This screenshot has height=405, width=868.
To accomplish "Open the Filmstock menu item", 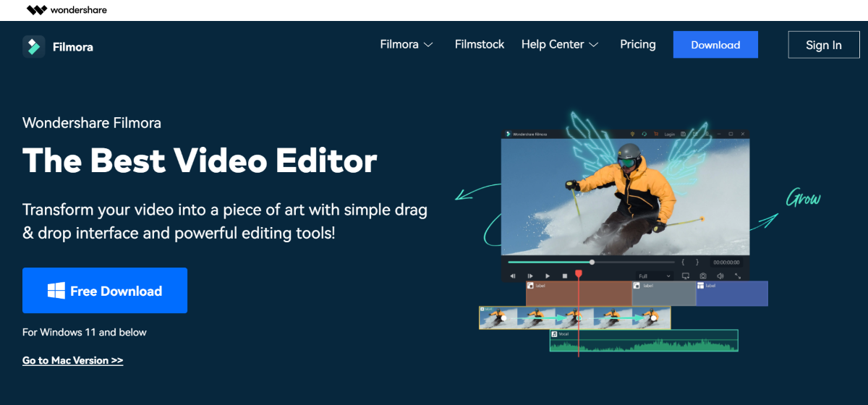I will [x=480, y=44].
